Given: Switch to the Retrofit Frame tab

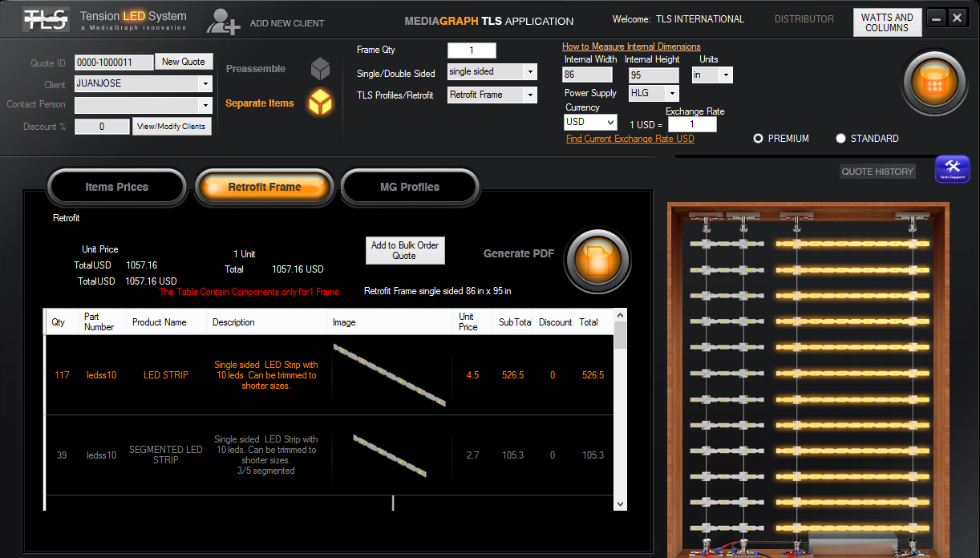Looking at the screenshot, I should coord(265,187).
